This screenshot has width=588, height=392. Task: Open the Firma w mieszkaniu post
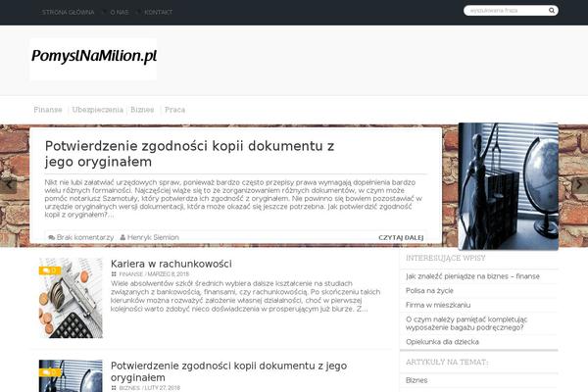438,305
